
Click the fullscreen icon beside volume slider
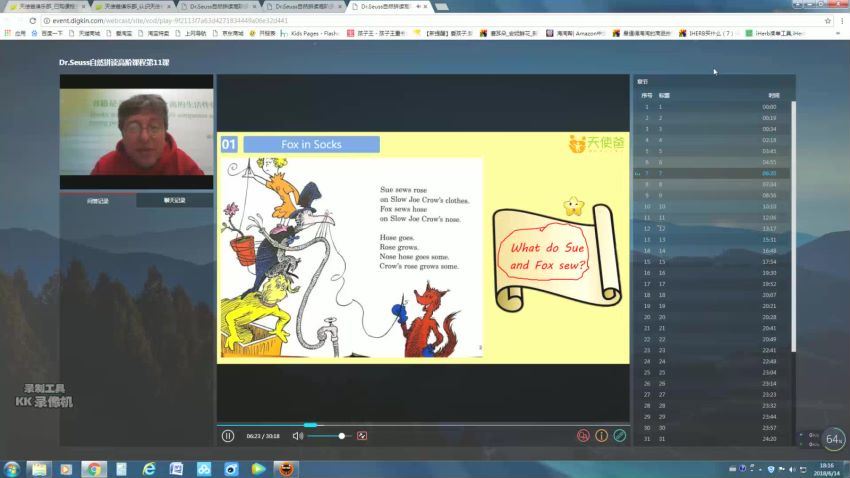click(x=362, y=436)
